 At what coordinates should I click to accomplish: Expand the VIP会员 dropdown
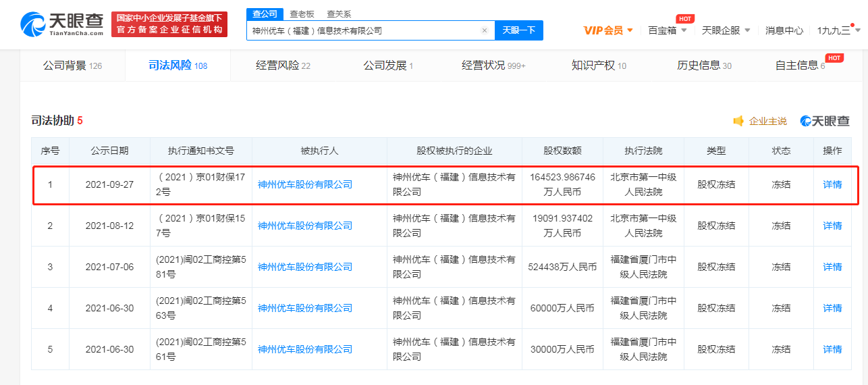608,30
